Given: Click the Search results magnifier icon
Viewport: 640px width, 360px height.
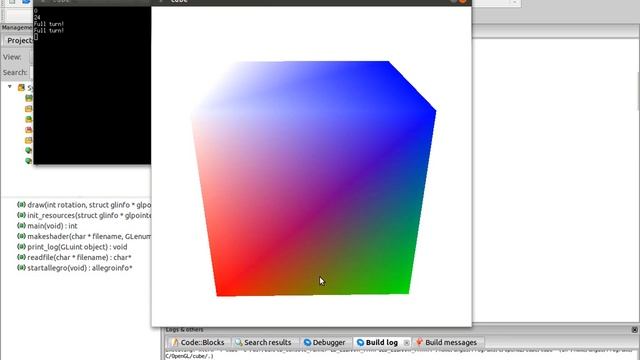Looking at the screenshot, I should pos(238,342).
